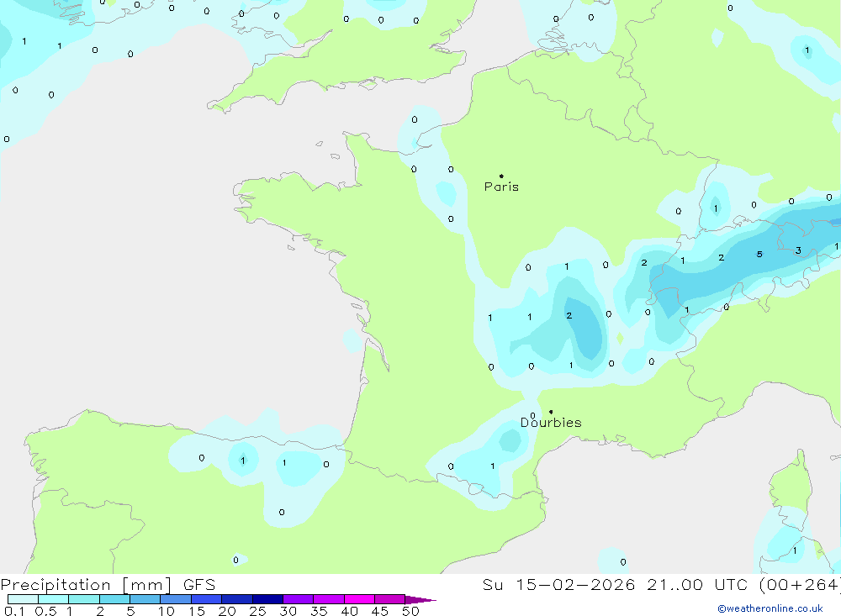Select the Paris location dot marker
The width and height of the screenshot is (841, 616).
tap(501, 176)
